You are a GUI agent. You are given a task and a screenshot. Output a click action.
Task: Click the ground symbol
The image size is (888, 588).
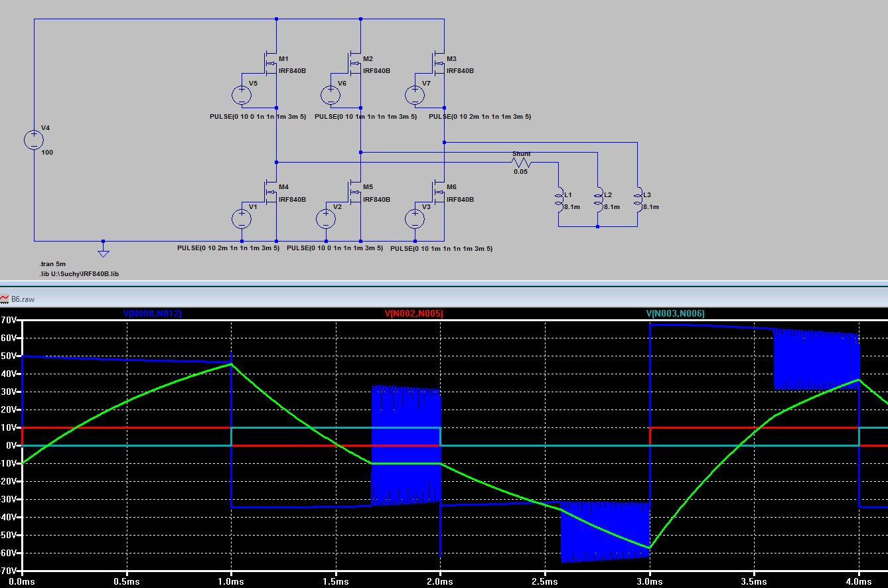[103, 252]
